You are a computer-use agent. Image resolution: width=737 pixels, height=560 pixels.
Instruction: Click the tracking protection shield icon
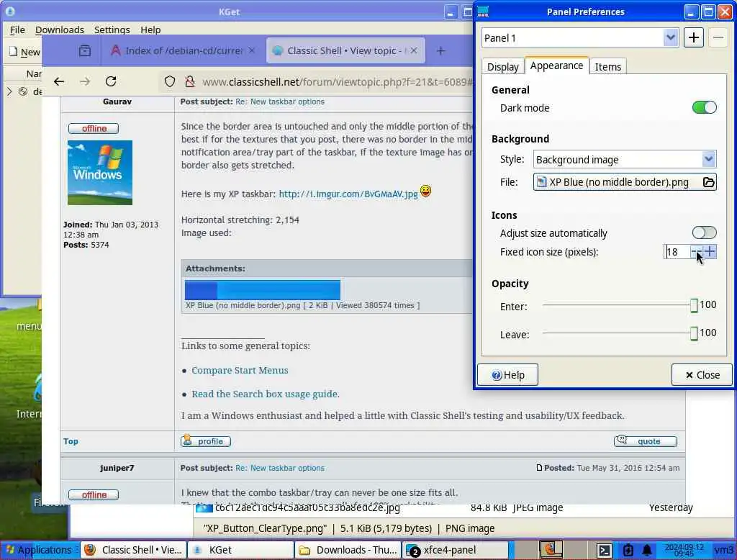(x=170, y=82)
